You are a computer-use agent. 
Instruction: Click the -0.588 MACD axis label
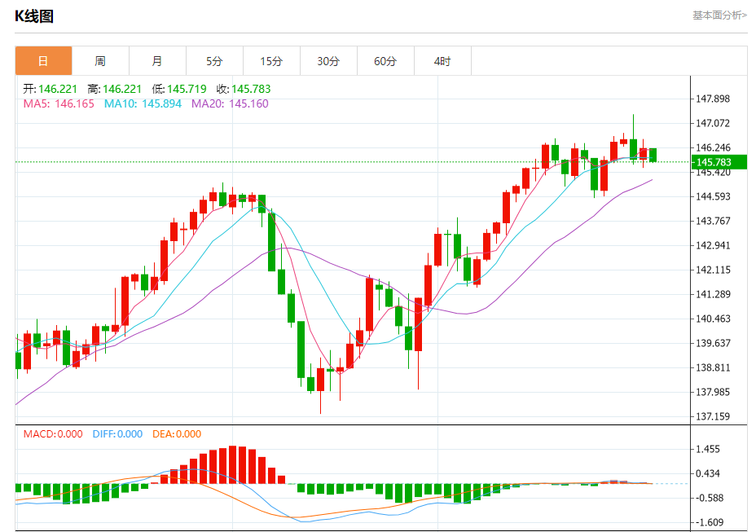pyautogui.click(x=708, y=498)
